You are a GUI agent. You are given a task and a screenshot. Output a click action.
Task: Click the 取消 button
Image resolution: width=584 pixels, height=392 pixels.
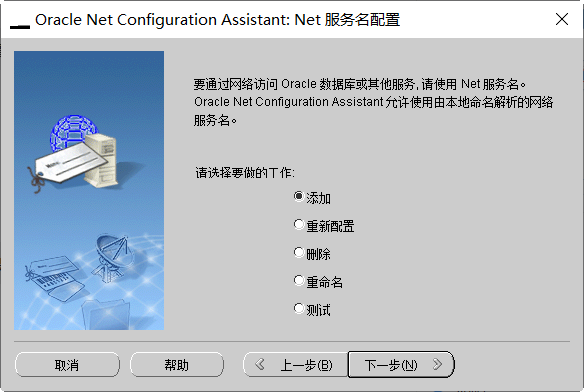tap(67, 365)
